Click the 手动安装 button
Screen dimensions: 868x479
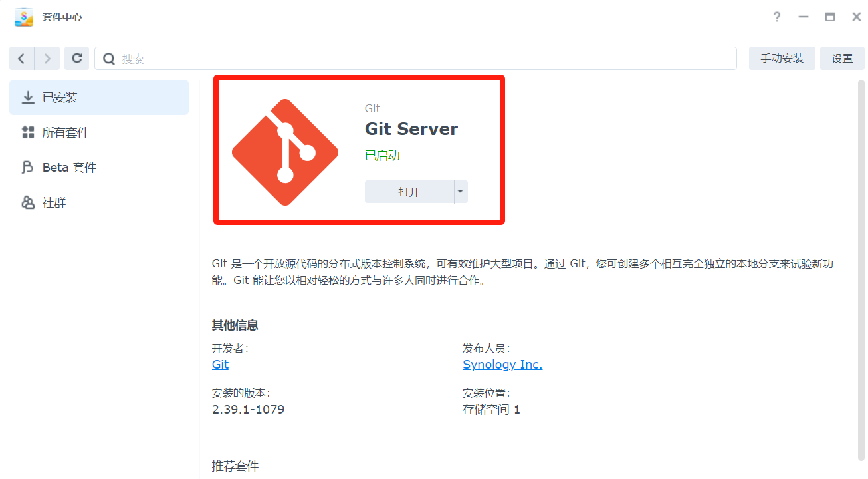(782, 59)
